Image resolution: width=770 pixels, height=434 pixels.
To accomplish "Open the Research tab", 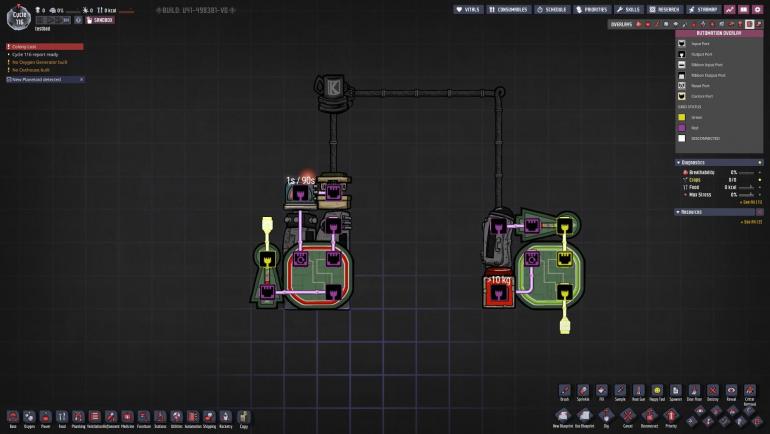I will 665,9.
